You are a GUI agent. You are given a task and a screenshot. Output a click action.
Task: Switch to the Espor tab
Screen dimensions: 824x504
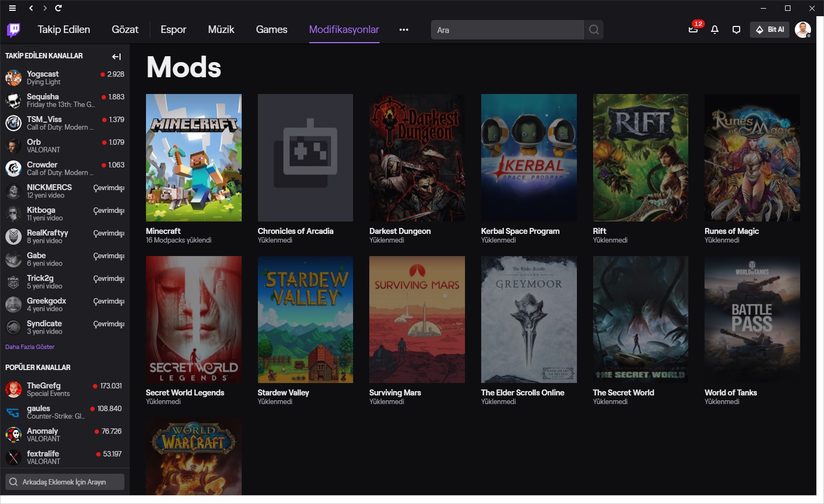[173, 30]
